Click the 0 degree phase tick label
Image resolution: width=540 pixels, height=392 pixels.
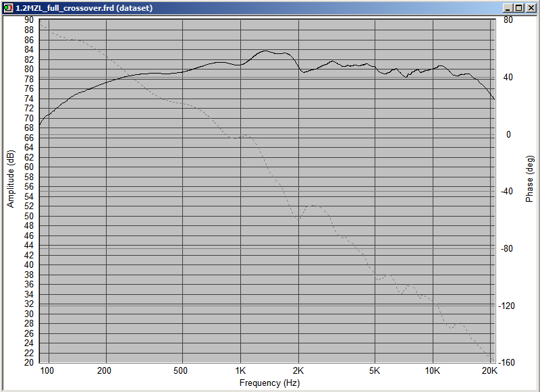[x=508, y=134]
